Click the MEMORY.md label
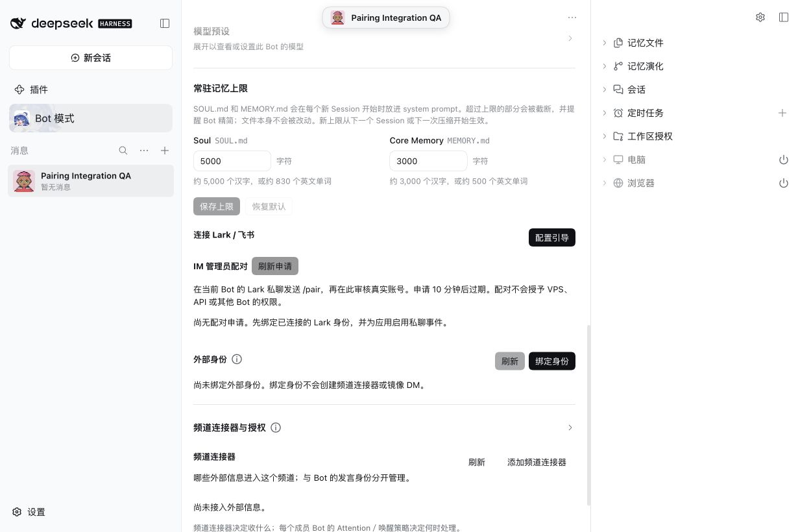This screenshot has height=532, width=798. (x=468, y=141)
